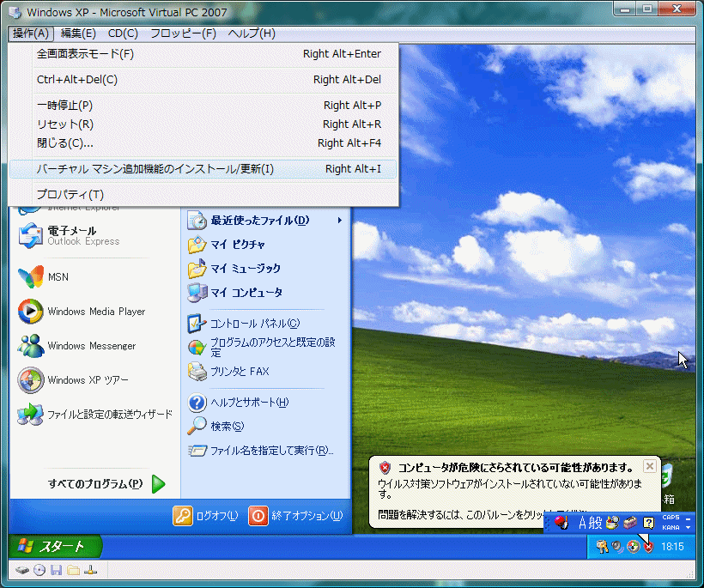Choose Ctrl+Alt+Del(C) menu entry
704x588 pixels.
pyautogui.click(x=203, y=80)
